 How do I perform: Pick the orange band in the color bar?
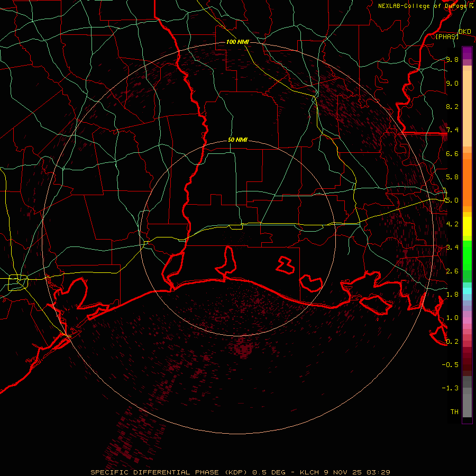pos(467,183)
